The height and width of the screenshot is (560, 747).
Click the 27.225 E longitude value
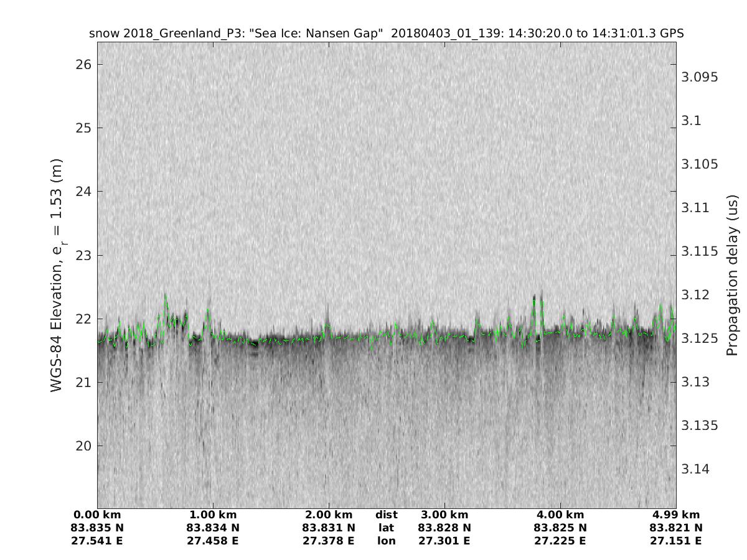tap(560, 541)
